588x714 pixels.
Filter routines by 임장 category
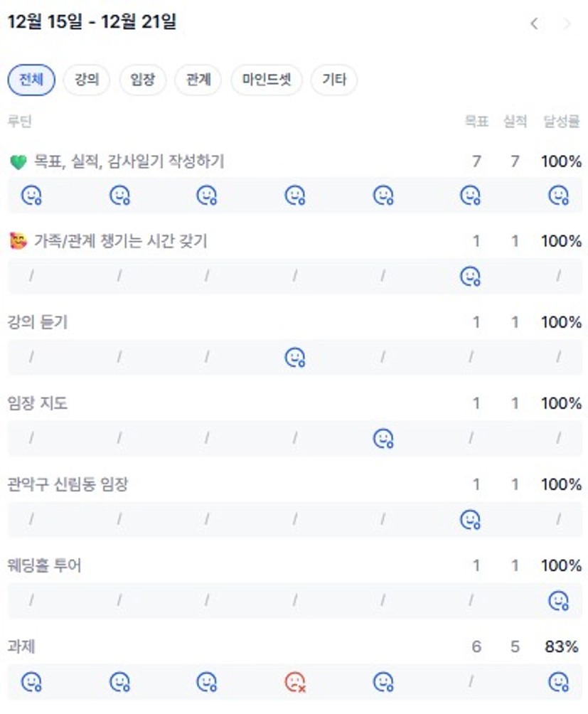(x=142, y=80)
